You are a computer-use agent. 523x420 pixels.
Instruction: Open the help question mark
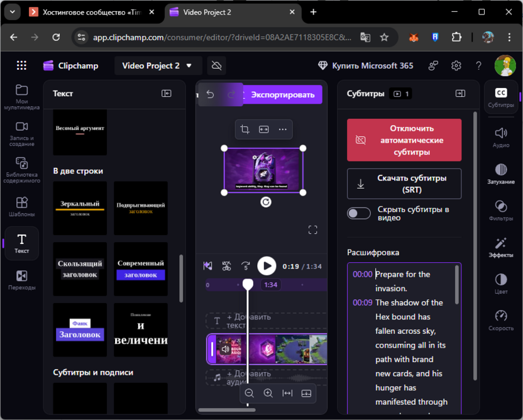[x=478, y=66]
